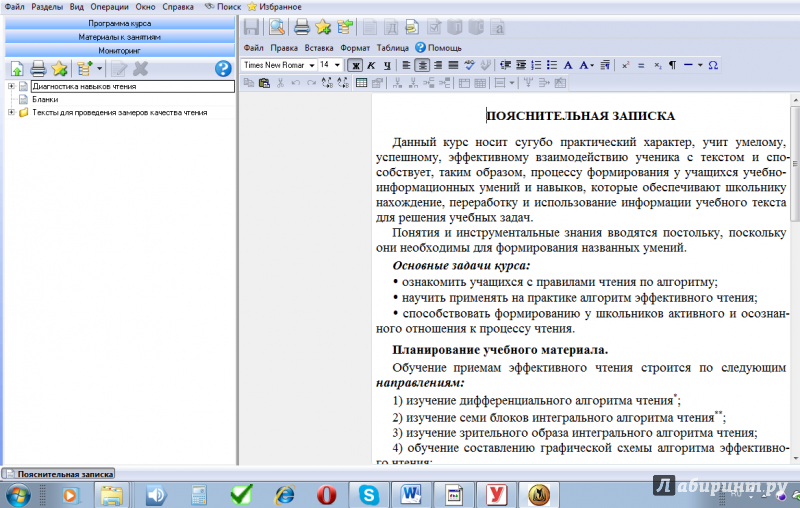The height and width of the screenshot is (508, 800).
Task: Open the font color picker button
Action: [x=586, y=65]
